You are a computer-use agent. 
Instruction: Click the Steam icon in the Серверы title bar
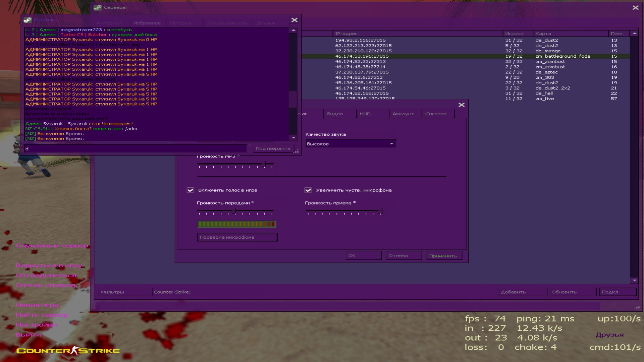pos(98,7)
